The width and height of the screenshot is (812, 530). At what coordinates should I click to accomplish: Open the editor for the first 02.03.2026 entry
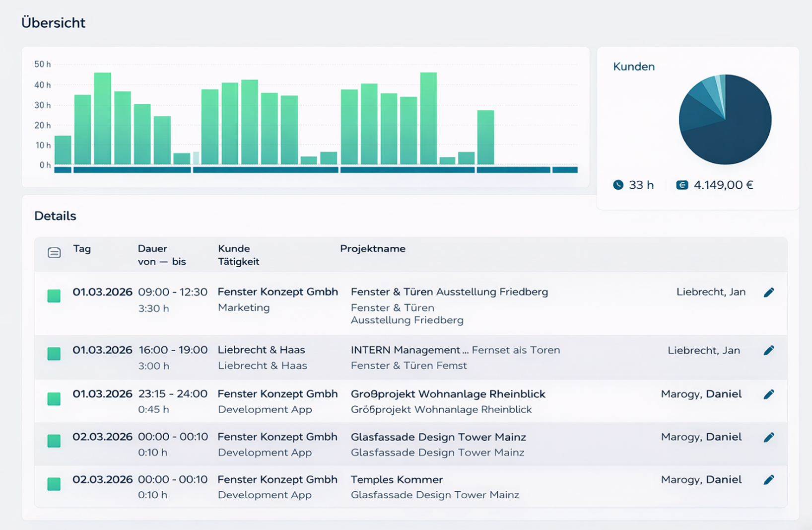(x=769, y=438)
